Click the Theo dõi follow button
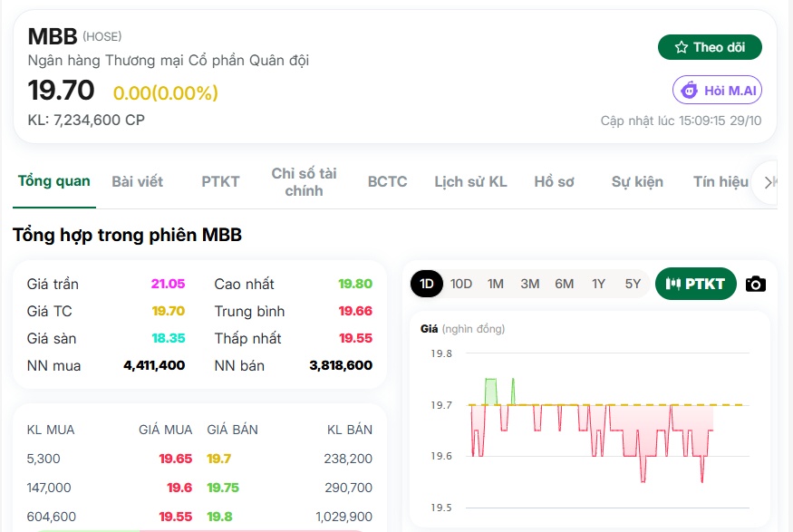Image resolution: width=793 pixels, height=532 pixels. [x=710, y=47]
